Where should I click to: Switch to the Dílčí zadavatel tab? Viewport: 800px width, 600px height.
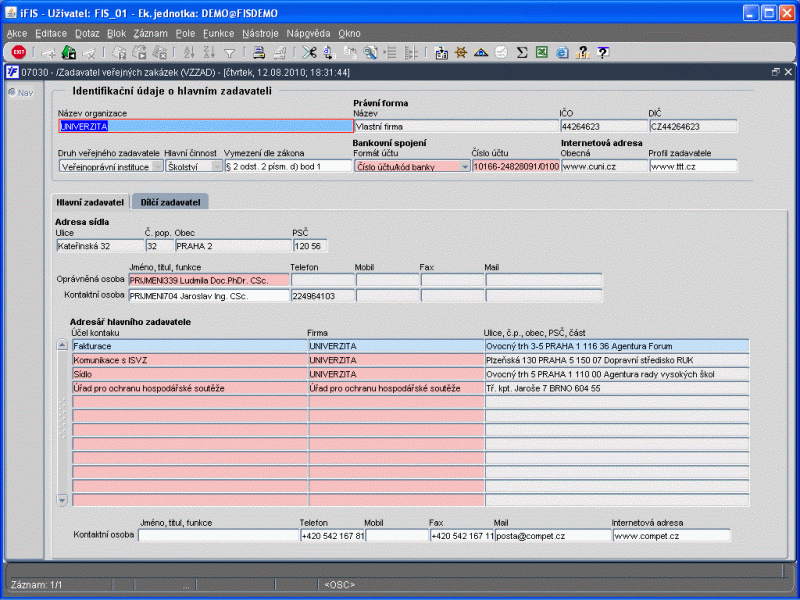pyautogui.click(x=170, y=202)
